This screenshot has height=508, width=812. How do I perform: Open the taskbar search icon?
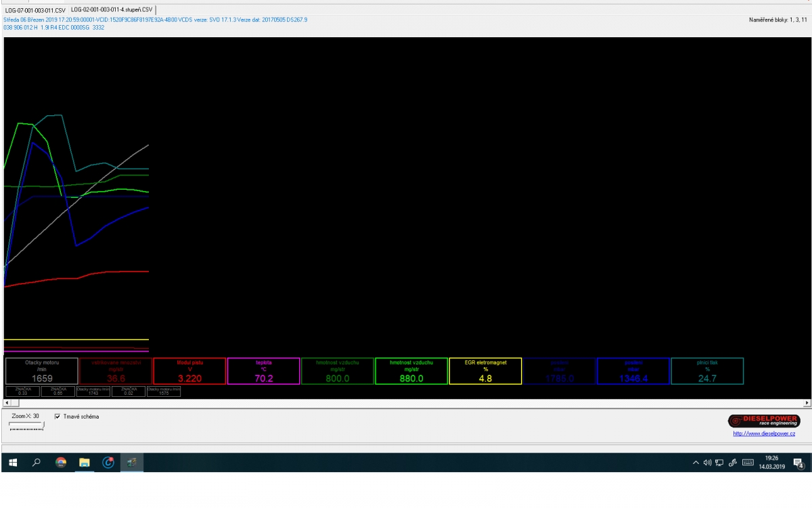[x=37, y=463]
